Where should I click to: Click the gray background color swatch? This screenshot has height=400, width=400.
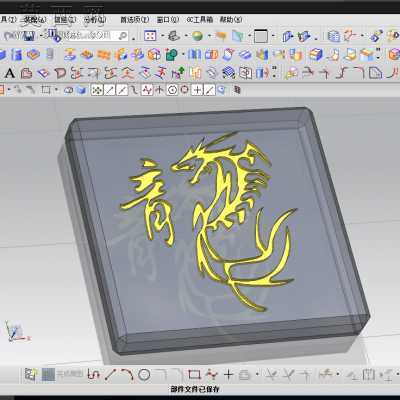pos(261,36)
